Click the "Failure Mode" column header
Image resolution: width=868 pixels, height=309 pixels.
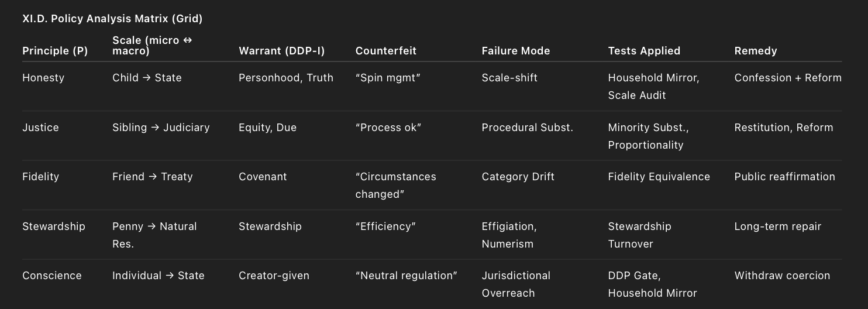pyautogui.click(x=516, y=51)
